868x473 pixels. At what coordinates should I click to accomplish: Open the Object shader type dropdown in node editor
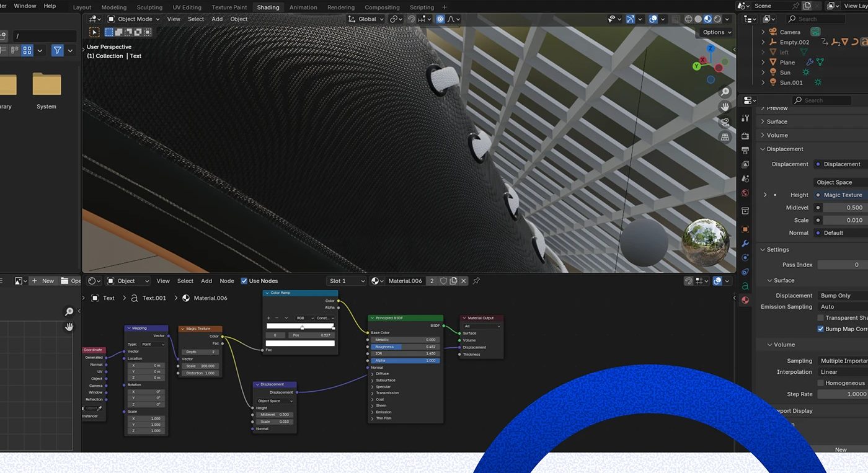point(128,281)
